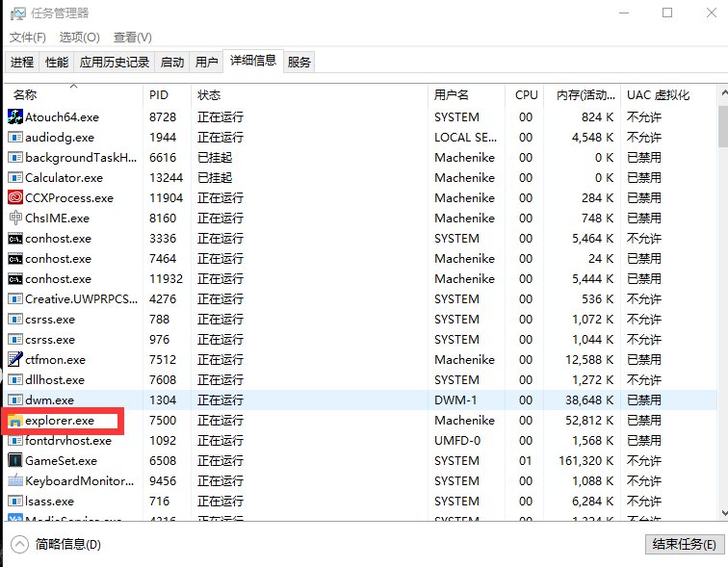Switch to the 性能 tab
The image size is (728, 567).
(x=57, y=63)
